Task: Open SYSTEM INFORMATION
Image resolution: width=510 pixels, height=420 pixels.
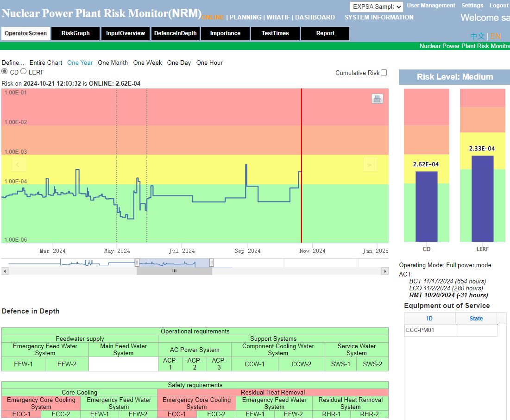Action: pos(378,17)
